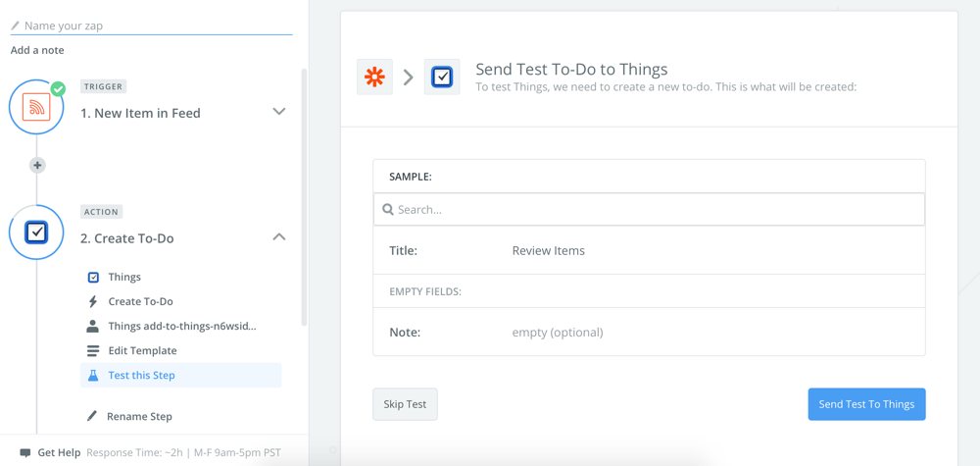Click the Get Help chat bubble icon
Viewport: 980px width, 466px height.
pos(25,452)
